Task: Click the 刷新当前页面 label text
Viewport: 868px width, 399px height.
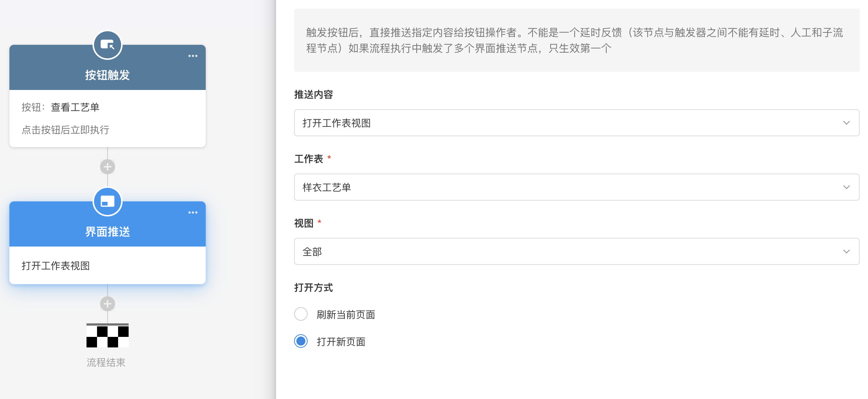Action: 346,315
